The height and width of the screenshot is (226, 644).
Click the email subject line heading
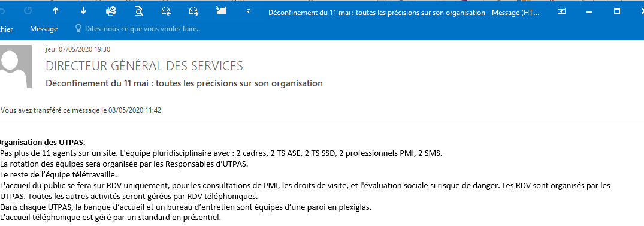click(x=184, y=83)
